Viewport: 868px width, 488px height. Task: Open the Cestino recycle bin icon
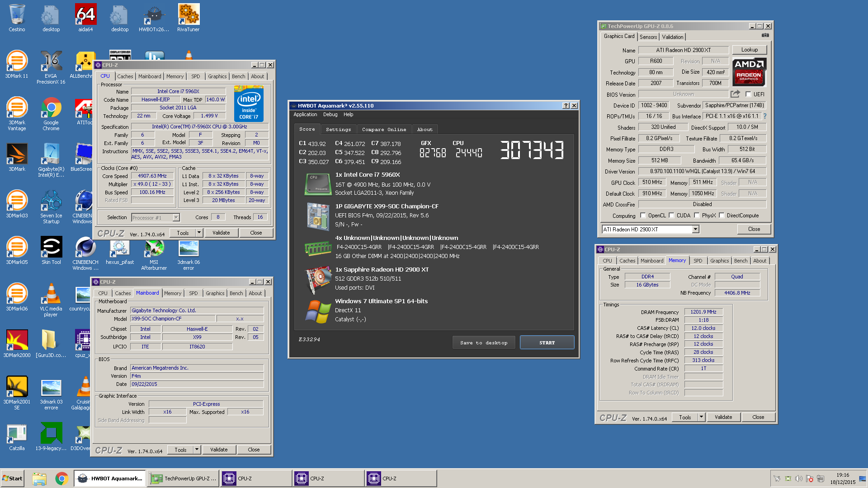[x=17, y=18]
